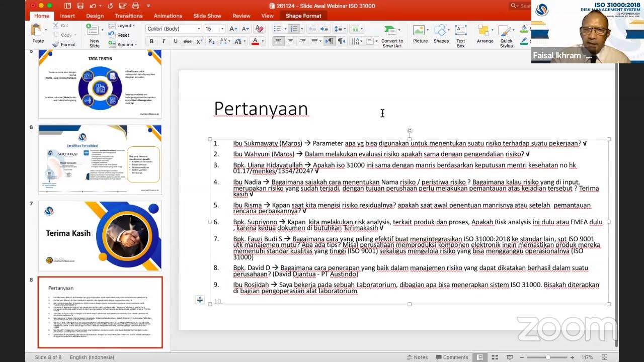
Task: Open the Home ribbon tab
Action: coord(42,16)
